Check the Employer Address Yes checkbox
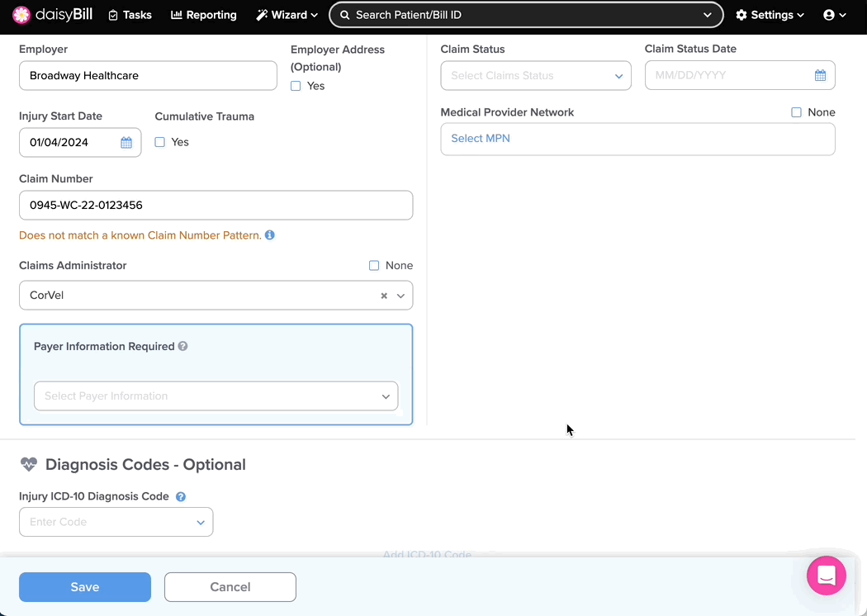The height and width of the screenshot is (616, 867). tap(296, 86)
